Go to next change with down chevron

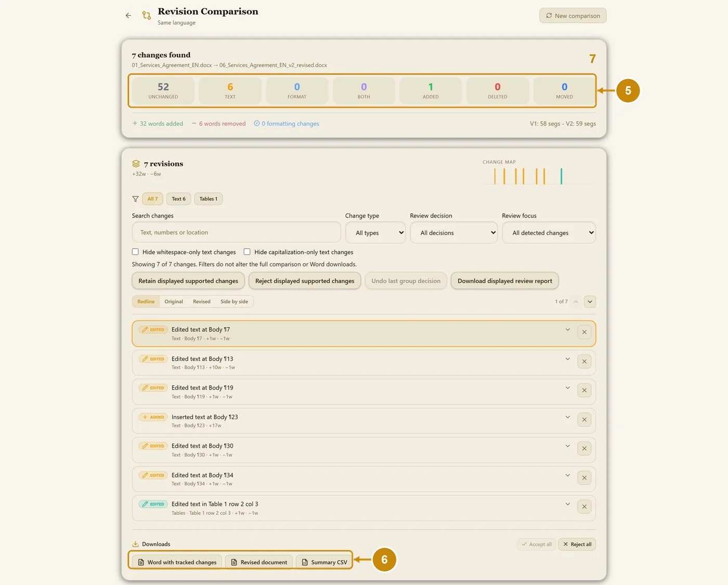[x=590, y=302]
